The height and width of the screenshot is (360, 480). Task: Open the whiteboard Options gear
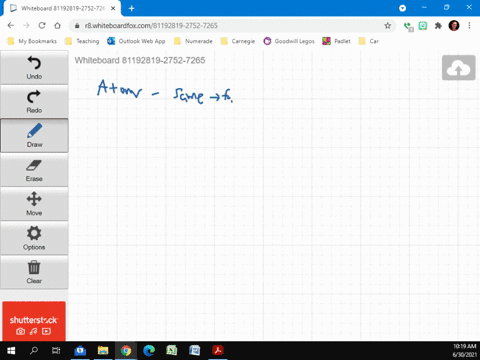point(34,238)
